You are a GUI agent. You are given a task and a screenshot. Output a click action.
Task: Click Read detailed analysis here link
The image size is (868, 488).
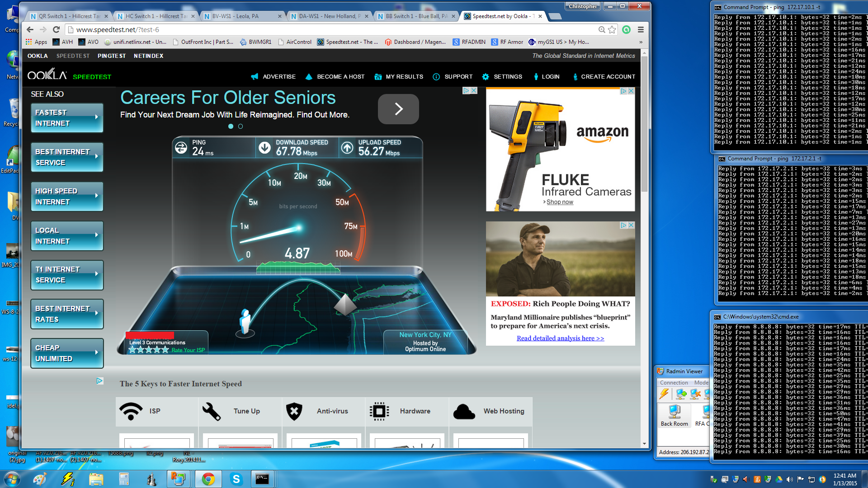click(x=560, y=338)
